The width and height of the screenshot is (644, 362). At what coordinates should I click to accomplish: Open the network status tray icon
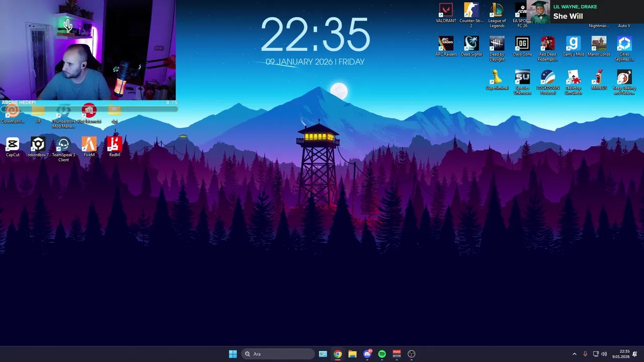tap(596, 354)
